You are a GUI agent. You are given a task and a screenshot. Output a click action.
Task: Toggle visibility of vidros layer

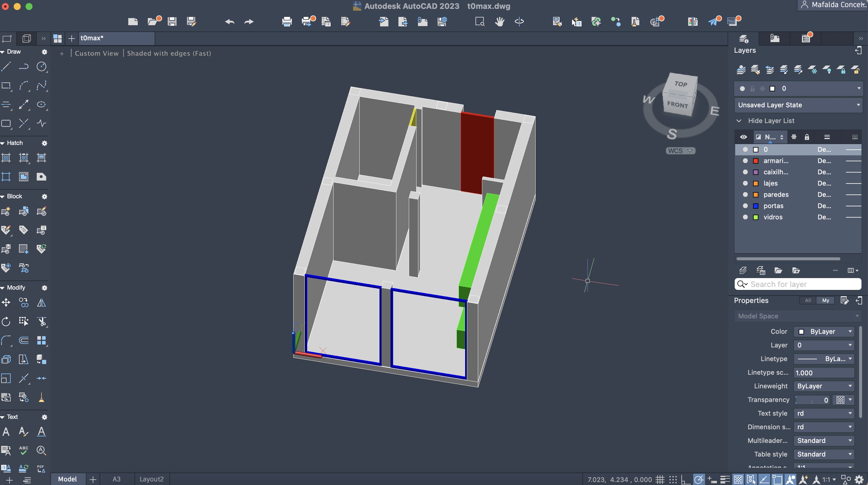745,217
